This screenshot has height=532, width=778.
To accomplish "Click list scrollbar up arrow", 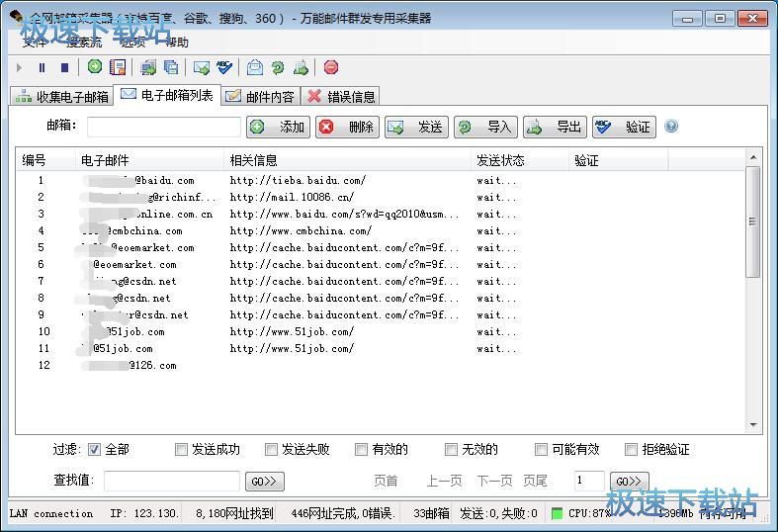I will (x=753, y=157).
